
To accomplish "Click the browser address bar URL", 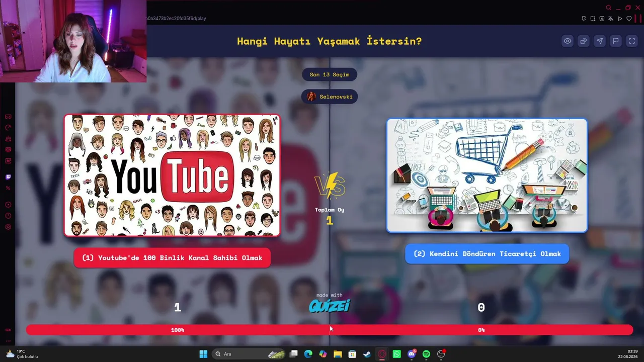I will (x=176, y=19).
